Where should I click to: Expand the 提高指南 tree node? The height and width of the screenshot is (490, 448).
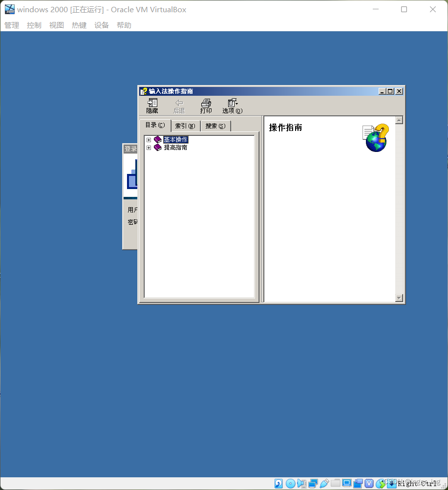coord(149,148)
